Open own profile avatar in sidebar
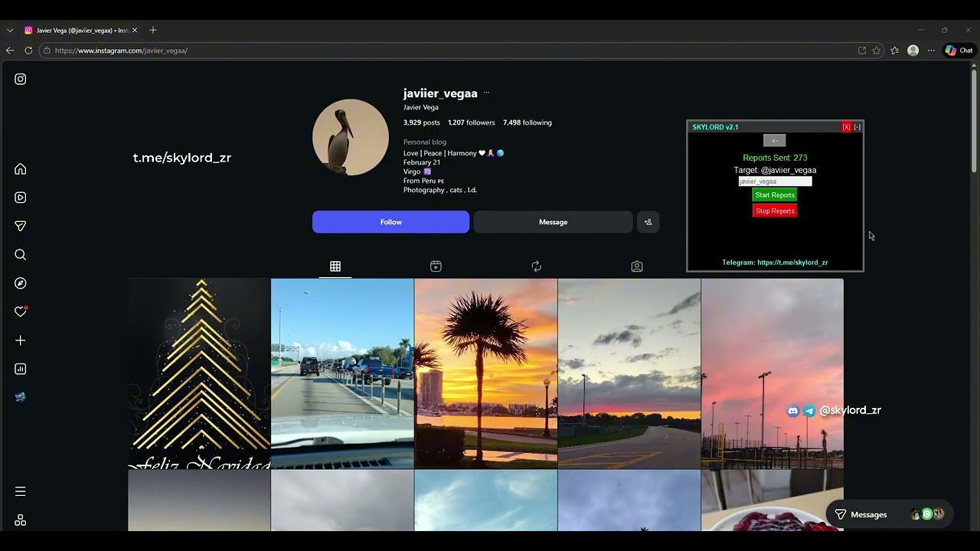 [21, 397]
